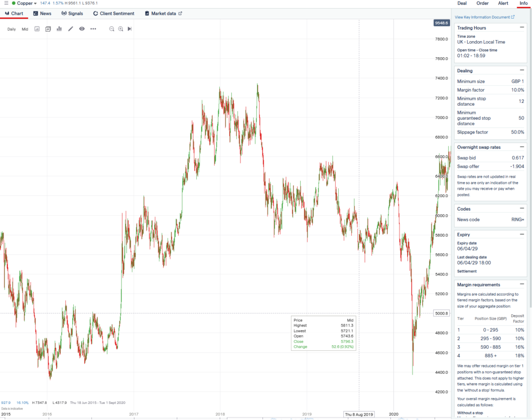Collapse the Margin requirements section
Screen dimensions: 532x420
[522, 284]
